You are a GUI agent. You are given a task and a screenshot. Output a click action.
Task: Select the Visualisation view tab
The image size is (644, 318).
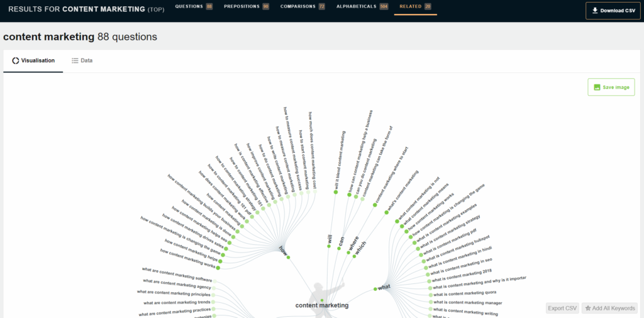click(33, 60)
